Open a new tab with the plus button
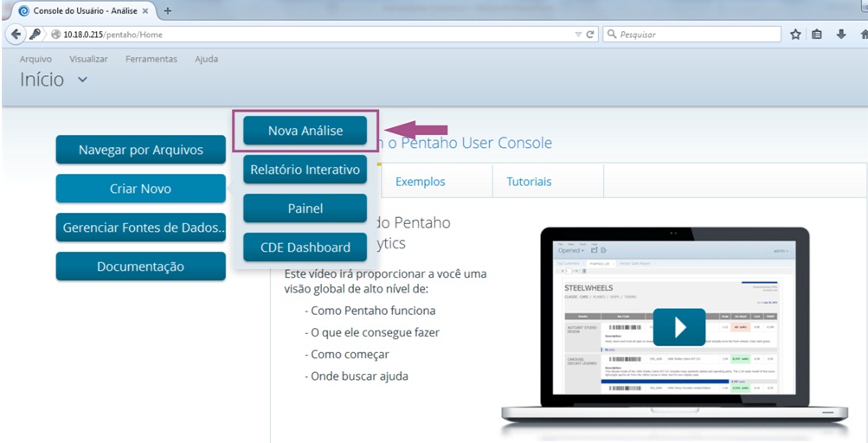868x443 pixels. (x=167, y=10)
